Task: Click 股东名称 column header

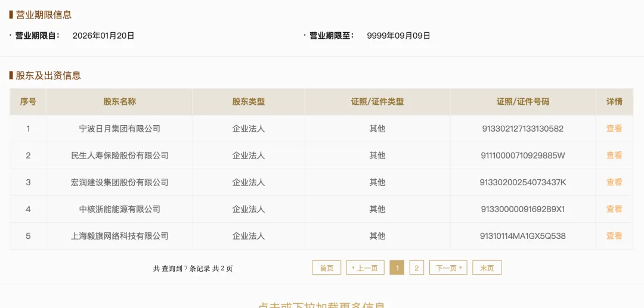Action: coord(119,102)
